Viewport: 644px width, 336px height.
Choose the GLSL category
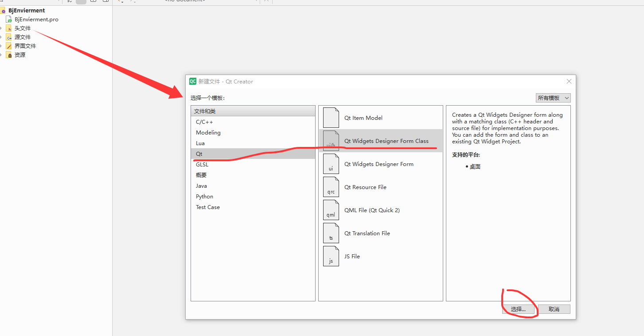pyautogui.click(x=253, y=164)
